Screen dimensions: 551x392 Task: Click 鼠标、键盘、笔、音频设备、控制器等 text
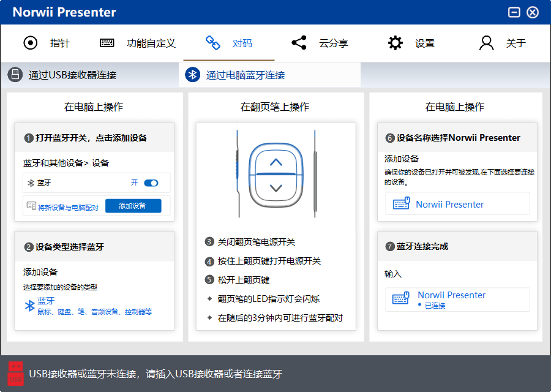pyautogui.click(x=94, y=312)
